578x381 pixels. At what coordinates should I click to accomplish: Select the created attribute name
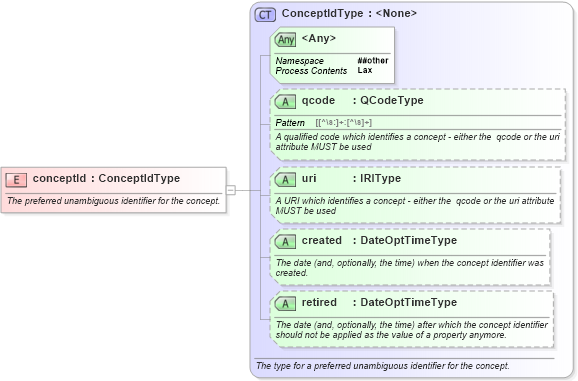click(321, 240)
